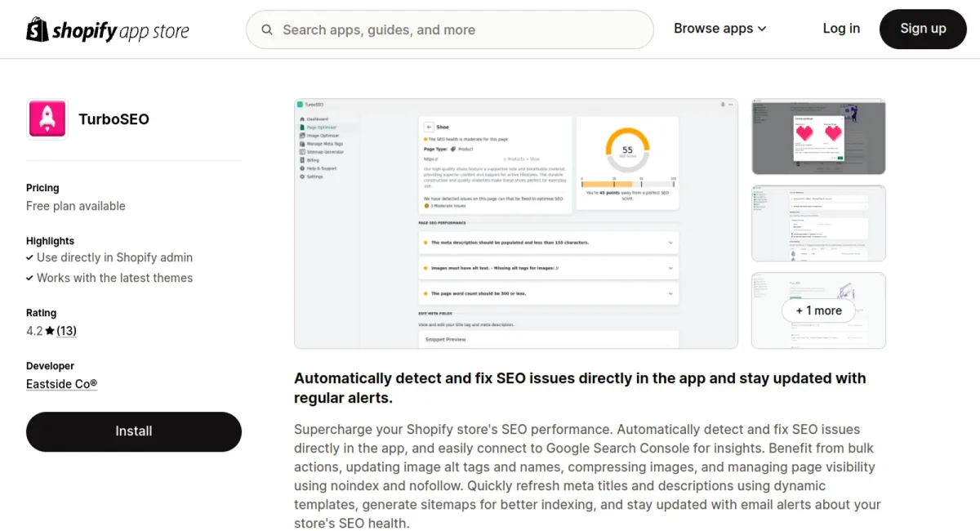Screen dimensions: 980x531
Task: Open the Eastside Co developer link
Action: 62,384
